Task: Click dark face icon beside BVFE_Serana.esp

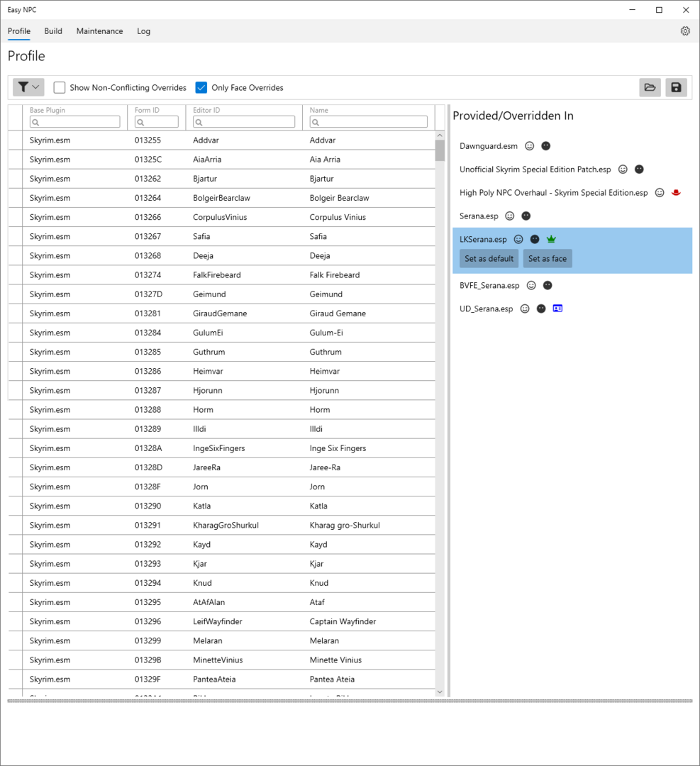Action: pos(548,285)
